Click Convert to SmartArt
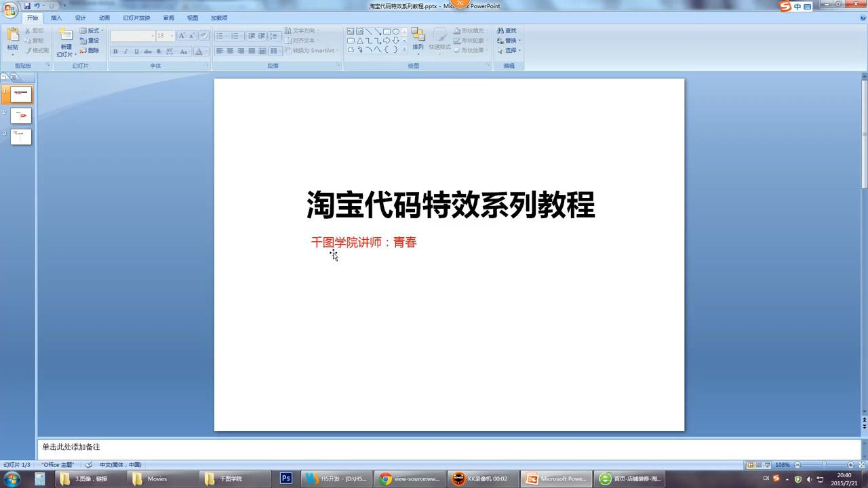This screenshot has height=488, width=868. click(x=311, y=50)
